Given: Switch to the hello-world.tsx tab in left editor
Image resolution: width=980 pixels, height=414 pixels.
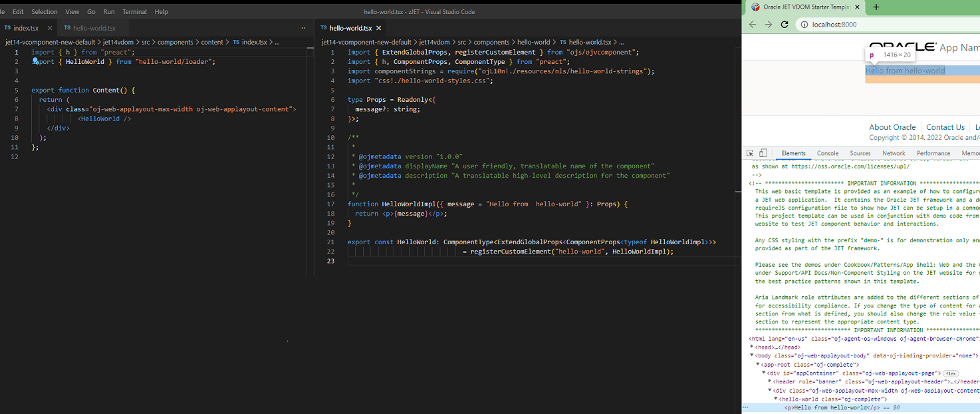Looking at the screenshot, I should 94,28.
